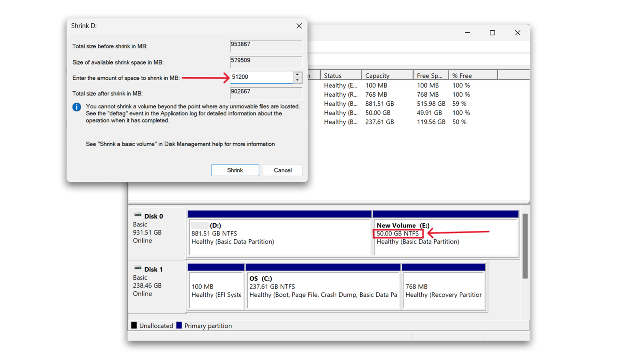
Task: Click the Primary partition legend swatch
Action: 179,325
